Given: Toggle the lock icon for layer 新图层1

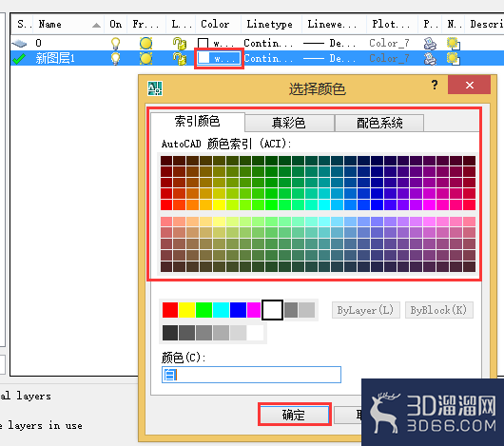Looking at the screenshot, I should (x=180, y=58).
